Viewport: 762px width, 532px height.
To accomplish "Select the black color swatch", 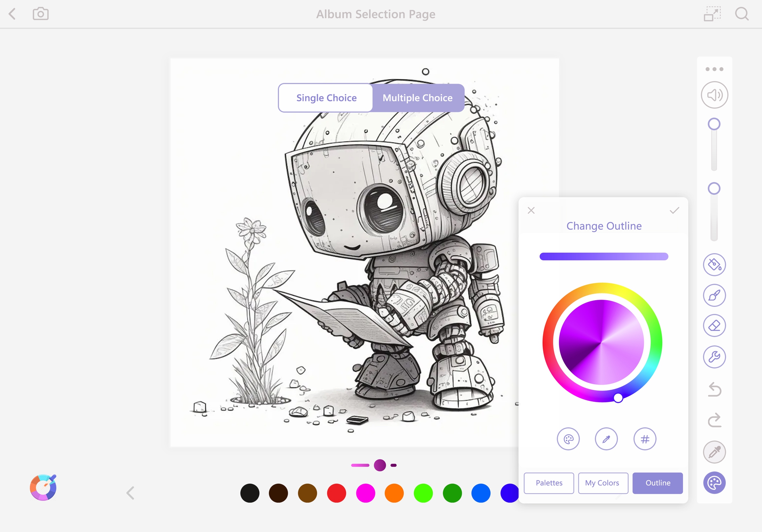I will click(x=250, y=493).
